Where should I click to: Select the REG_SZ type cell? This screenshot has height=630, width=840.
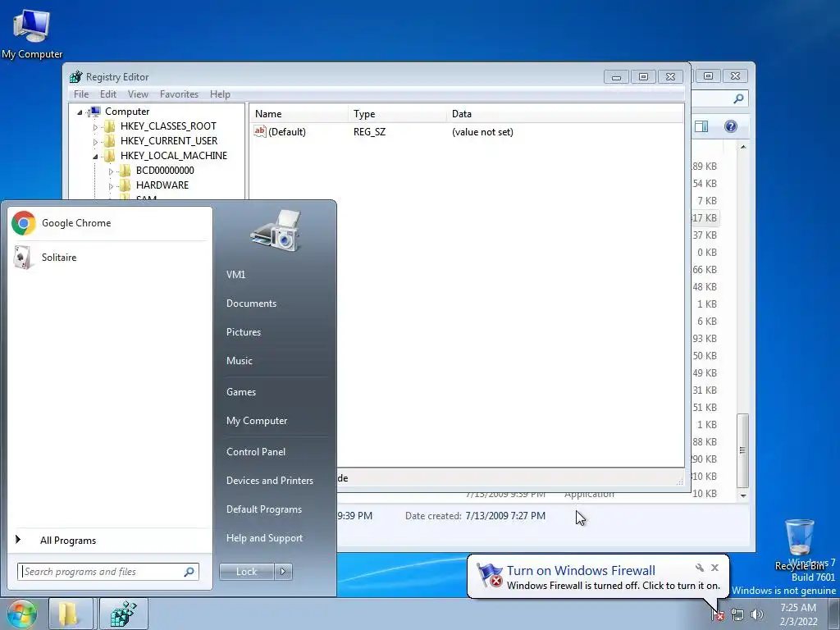point(369,132)
